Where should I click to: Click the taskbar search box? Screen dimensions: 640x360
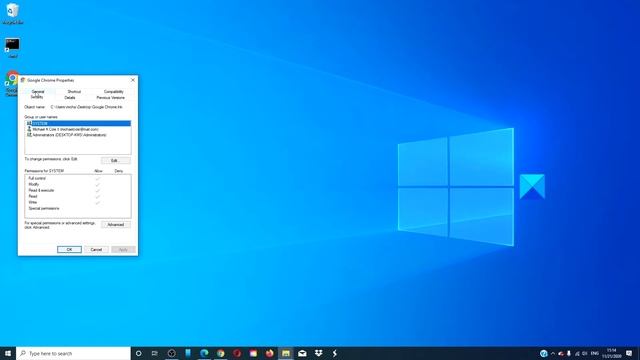(73, 353)
